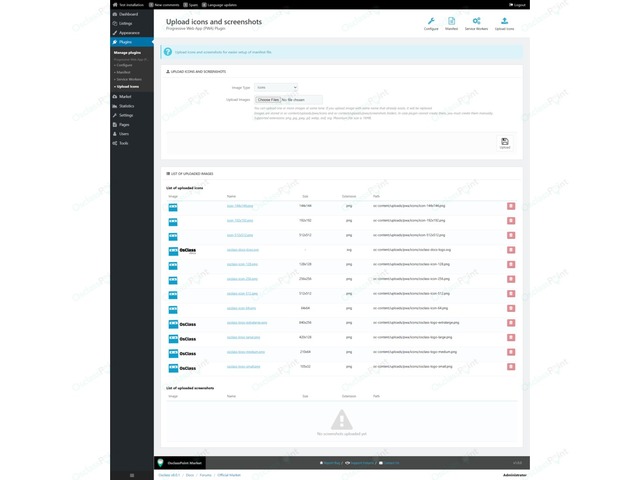
Task: Open the Configure submenu entry
Action: coord(124,65)
